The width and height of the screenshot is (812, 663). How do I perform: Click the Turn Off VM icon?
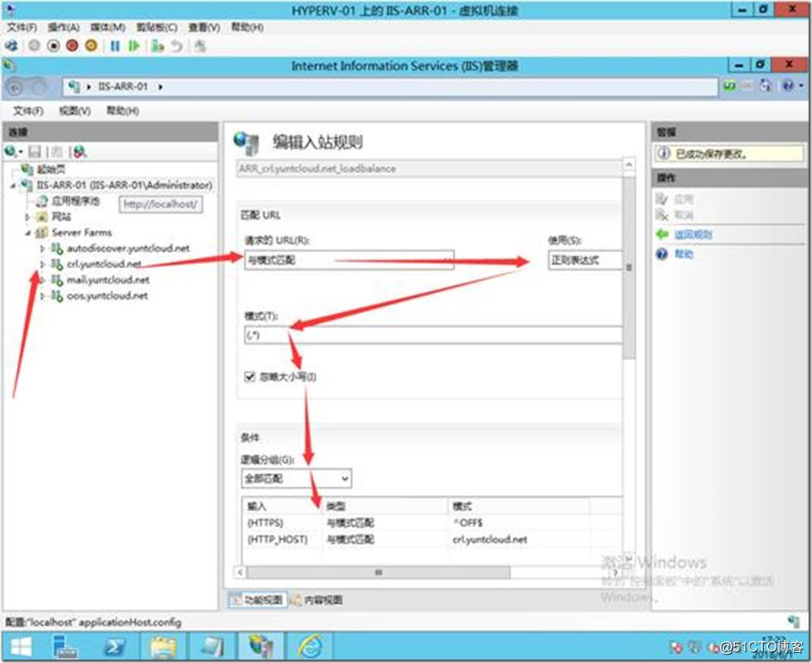[53, 46]
